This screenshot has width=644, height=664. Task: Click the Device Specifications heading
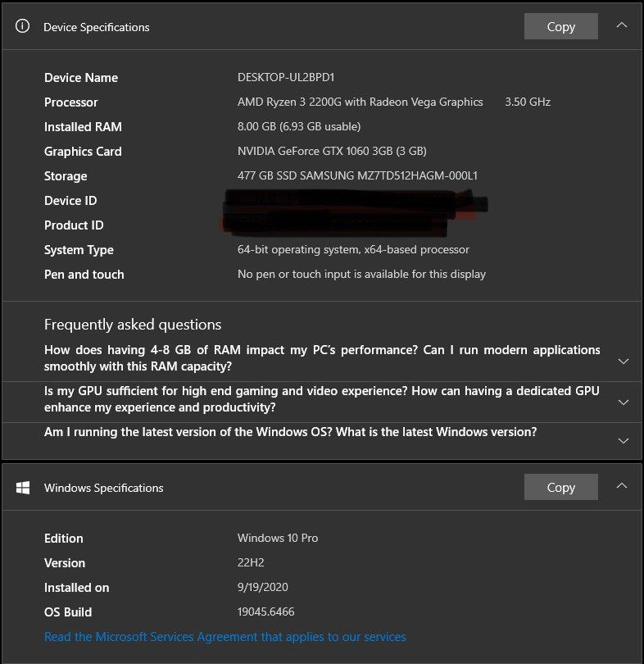97,27
